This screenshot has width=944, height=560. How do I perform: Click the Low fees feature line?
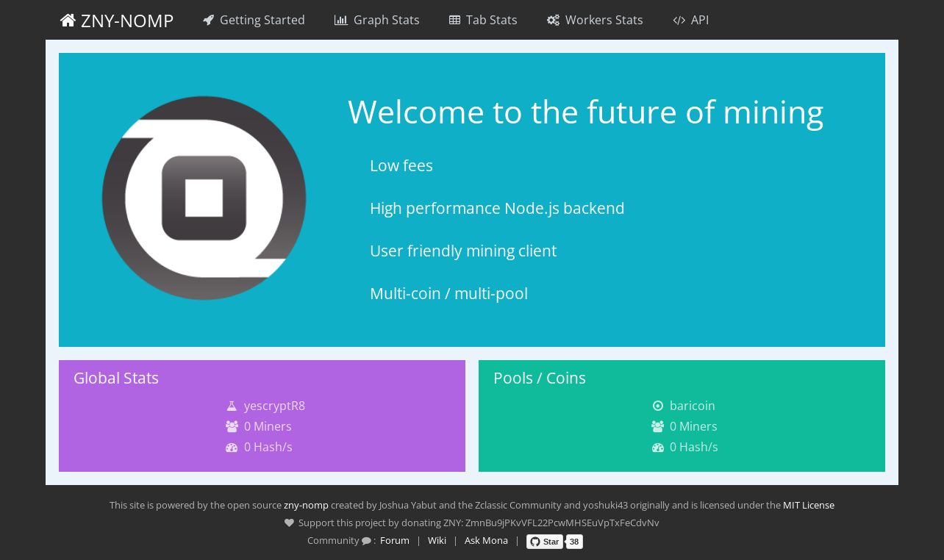coord(401,166)
